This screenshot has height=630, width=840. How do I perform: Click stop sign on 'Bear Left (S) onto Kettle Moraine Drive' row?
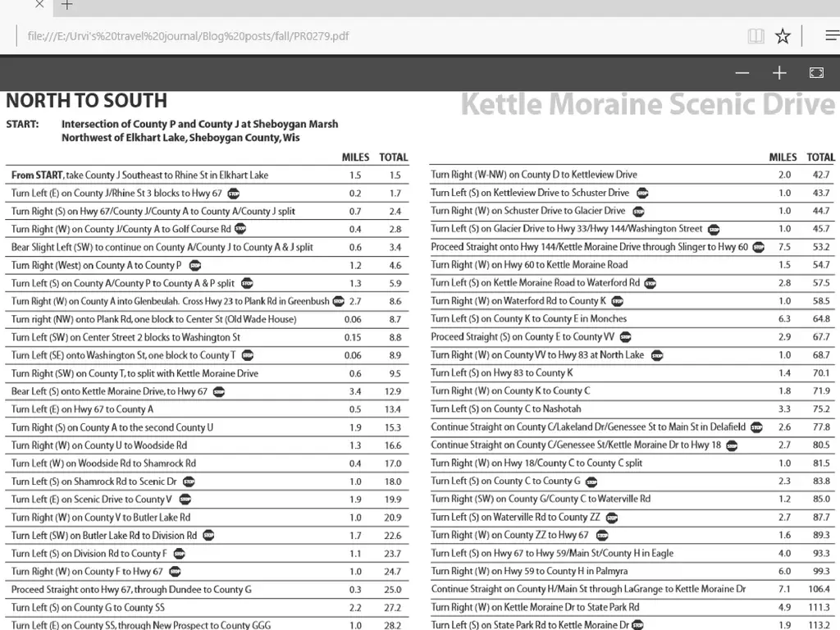218,391
